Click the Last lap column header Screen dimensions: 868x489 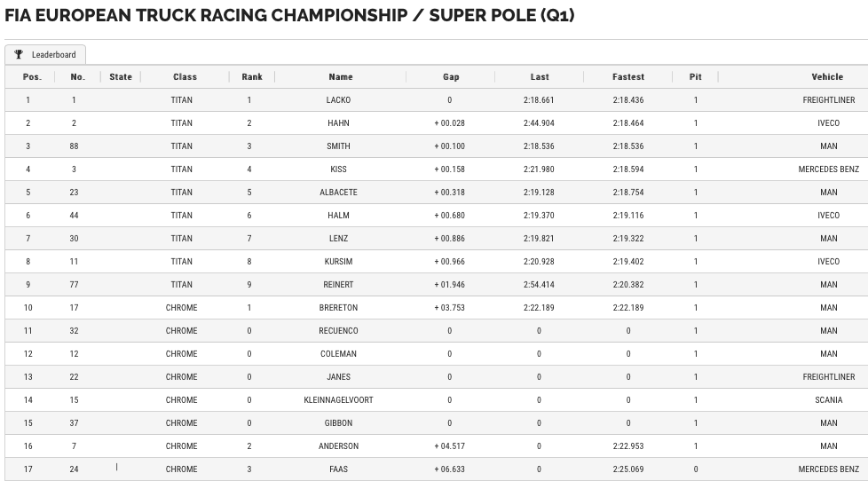click(x=540, y=77)
